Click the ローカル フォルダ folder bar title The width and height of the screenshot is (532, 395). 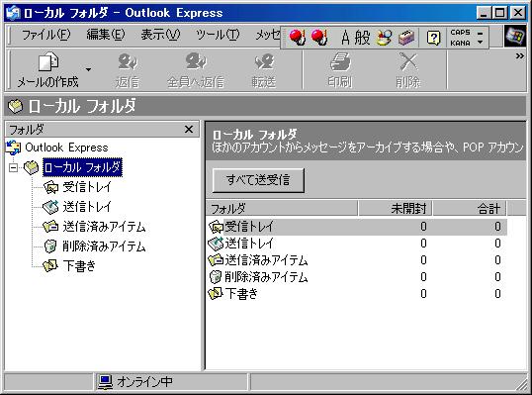coord(81,106)
